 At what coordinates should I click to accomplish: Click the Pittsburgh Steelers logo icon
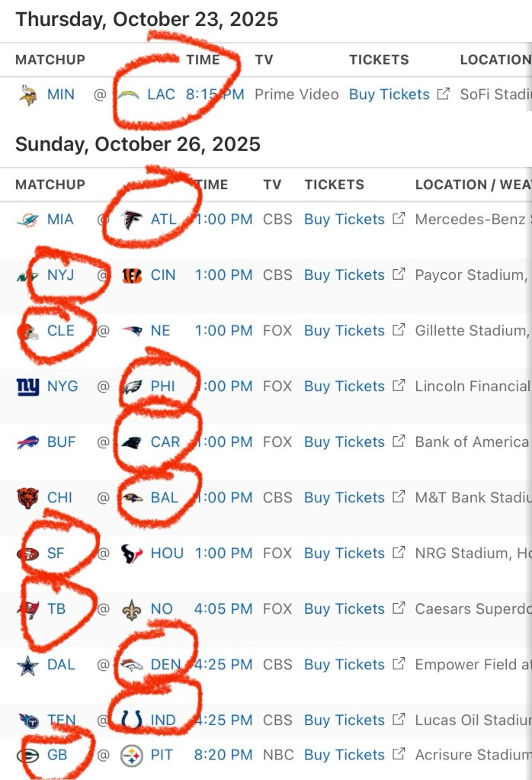coord(132,756)
